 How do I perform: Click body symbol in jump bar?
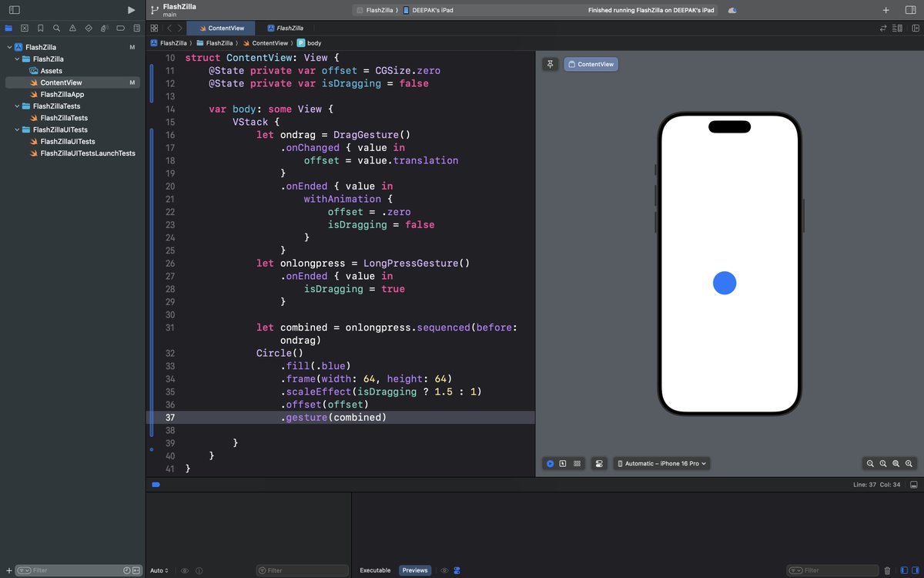point(309,43)
